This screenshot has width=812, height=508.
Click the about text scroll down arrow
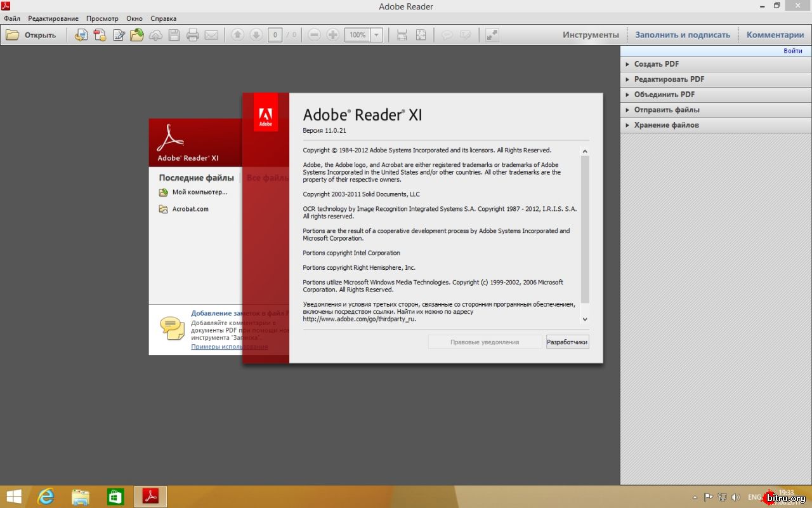(585, 319)
